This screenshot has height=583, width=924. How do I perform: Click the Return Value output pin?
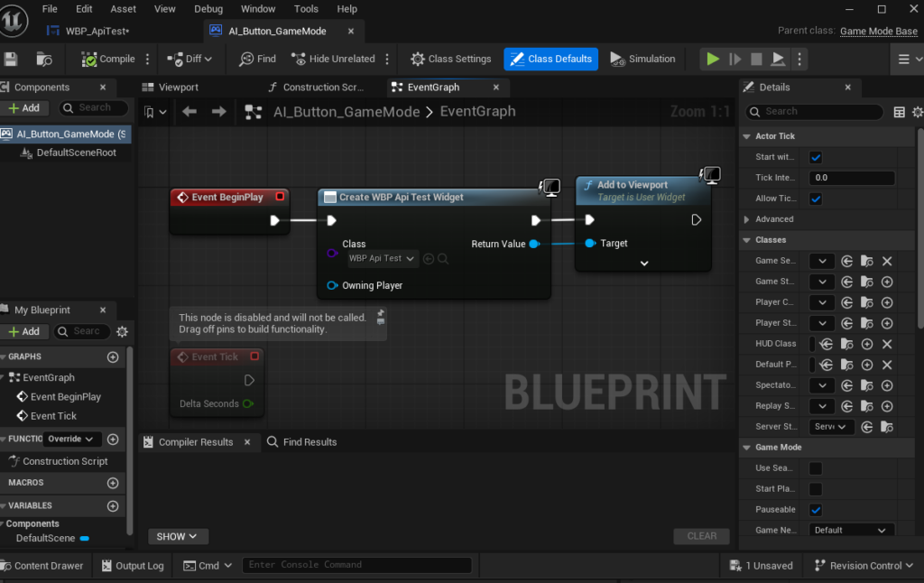534,244
